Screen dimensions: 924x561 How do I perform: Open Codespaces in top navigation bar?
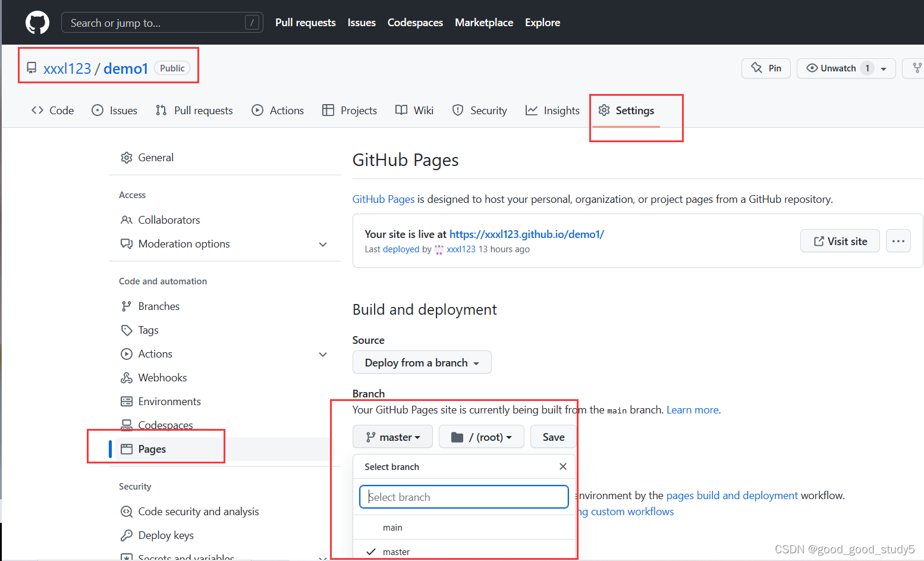415,23
